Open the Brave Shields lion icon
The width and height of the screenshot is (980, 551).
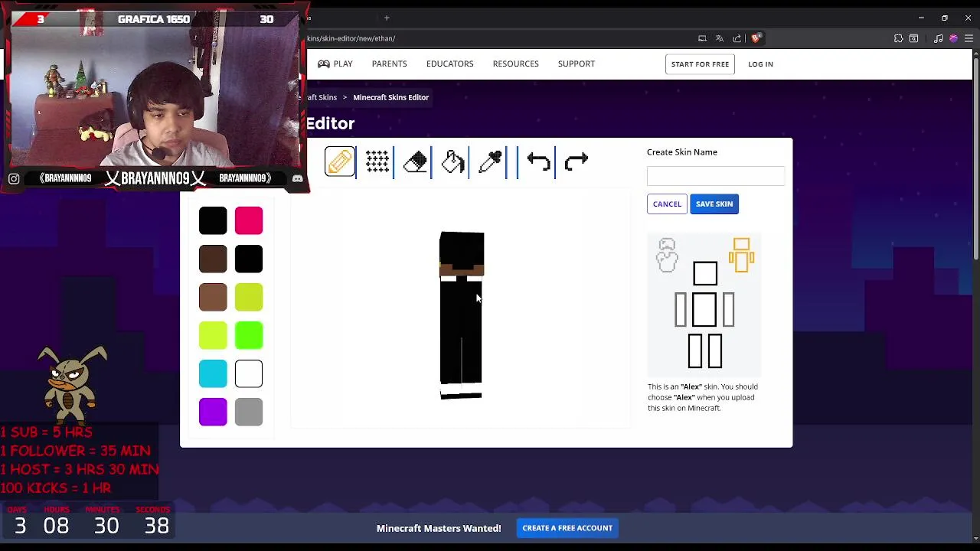point(756,38)
